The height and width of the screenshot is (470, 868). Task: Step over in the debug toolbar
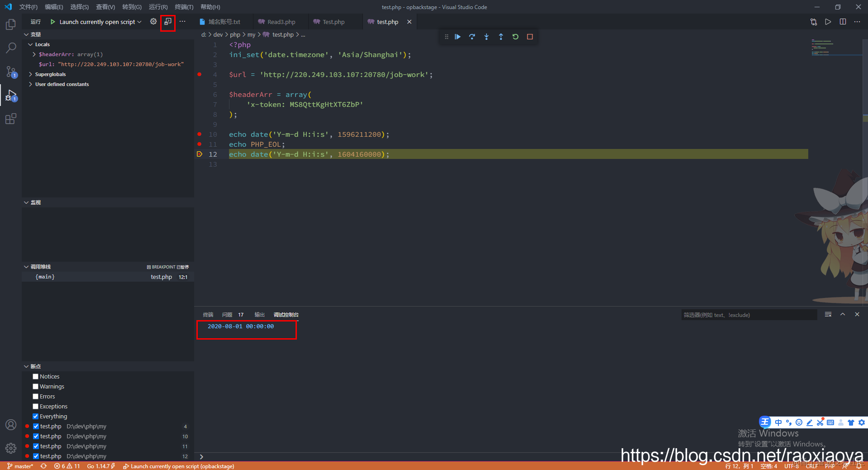pyautogui.click(x=472, y=37)
